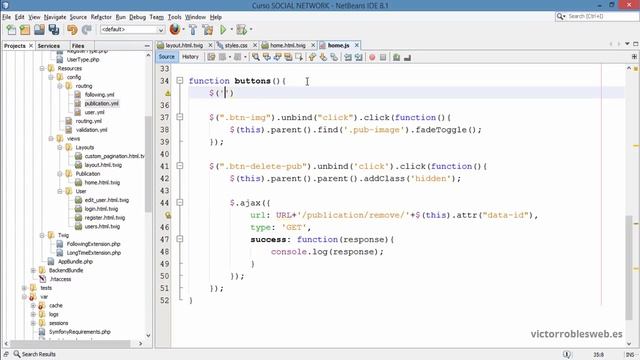Click the New File toolbar icon
This screenshot has height=360, width=640.
(11, 29)
